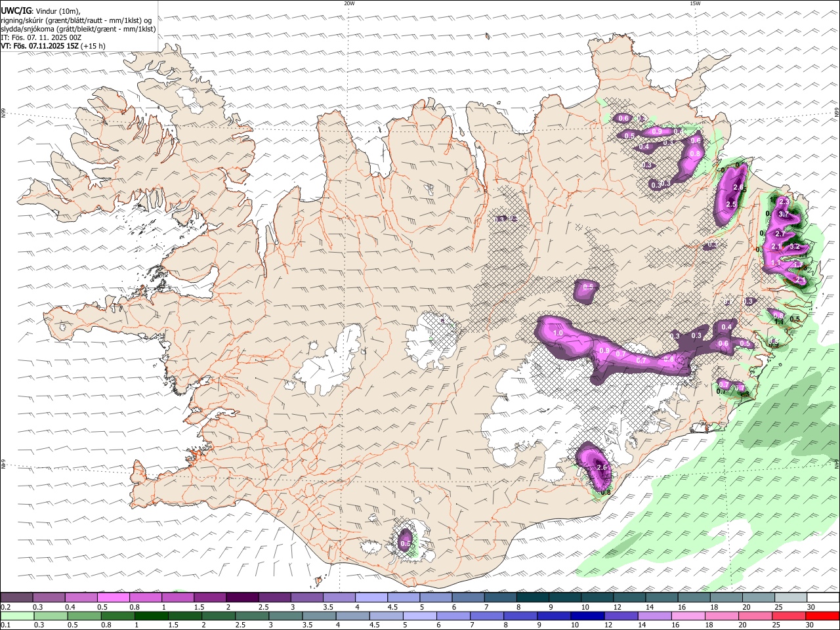
Task: Pick the darkest purple 2 legend swatch
Action: pos(241,597)
